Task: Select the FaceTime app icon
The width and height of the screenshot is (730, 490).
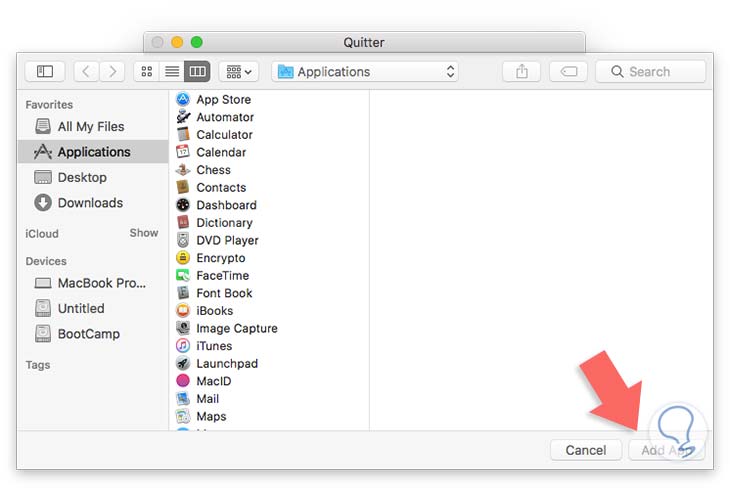Action: [x=183, y=275]
